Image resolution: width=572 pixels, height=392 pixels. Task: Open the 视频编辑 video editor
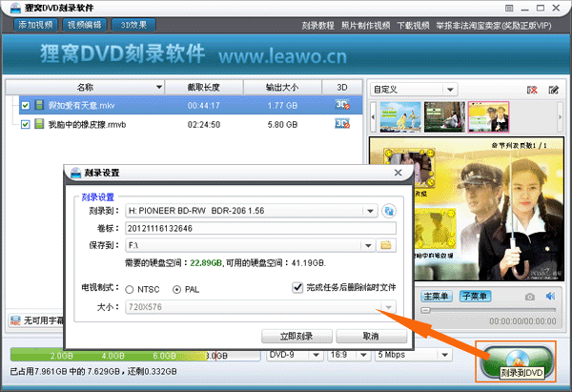pos(84,25)
